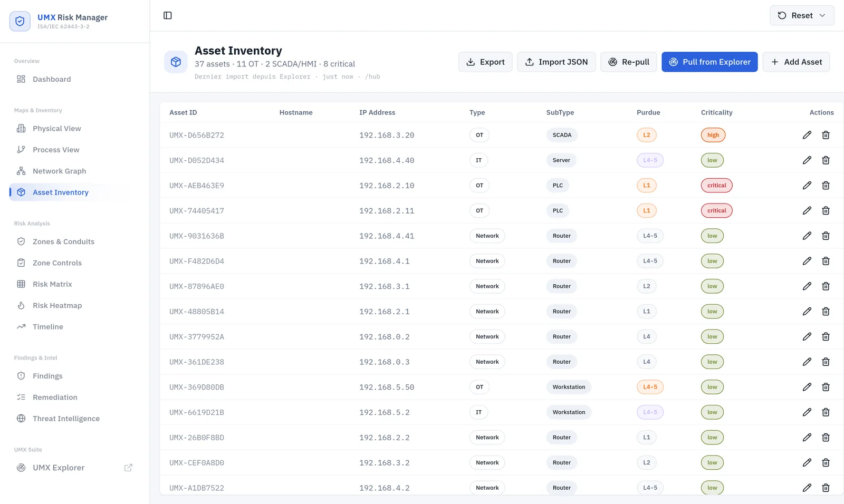Delete asset UMX-74405417
Screen dimensions: 844x504
pyautogui.click(x=826, y=211)
